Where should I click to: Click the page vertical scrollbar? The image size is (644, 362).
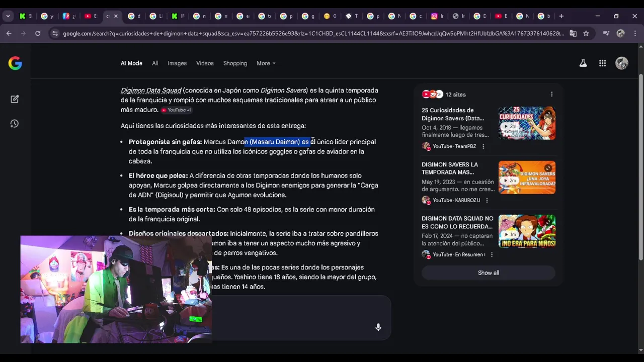640,166
